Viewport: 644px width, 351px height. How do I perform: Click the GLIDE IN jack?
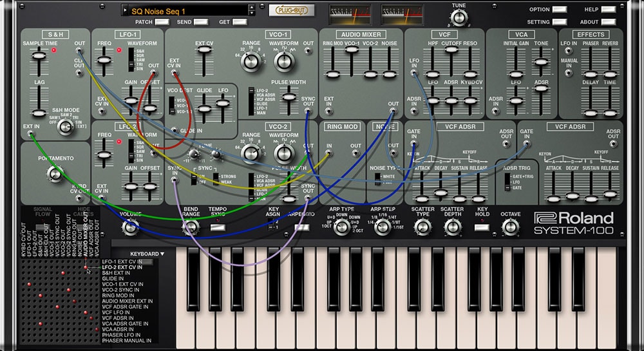click(174, 131)
